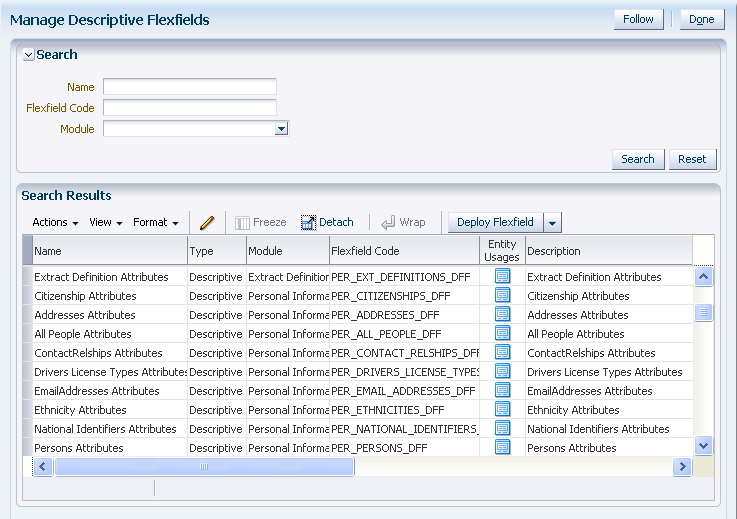The height and width of the screenshot is (519, 737).
Task: Open Entity Usages for Addresses Attributes row
Action: click(502, 314)
